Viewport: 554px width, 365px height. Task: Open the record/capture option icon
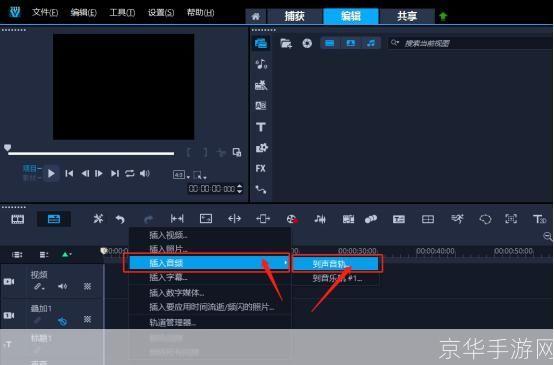click(x=291, y=219)
